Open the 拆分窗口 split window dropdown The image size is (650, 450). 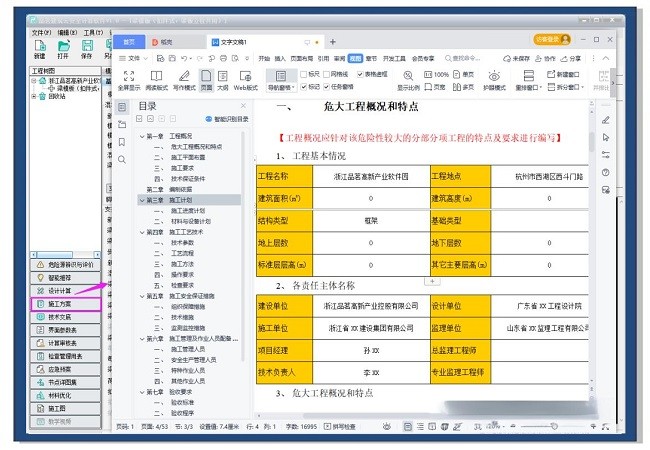[565, 87]
